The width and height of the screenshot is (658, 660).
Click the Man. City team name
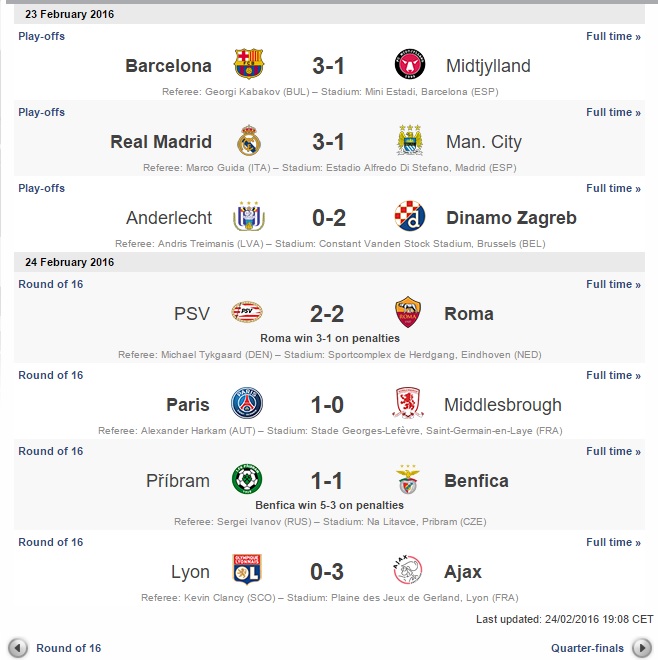(484, 142)
